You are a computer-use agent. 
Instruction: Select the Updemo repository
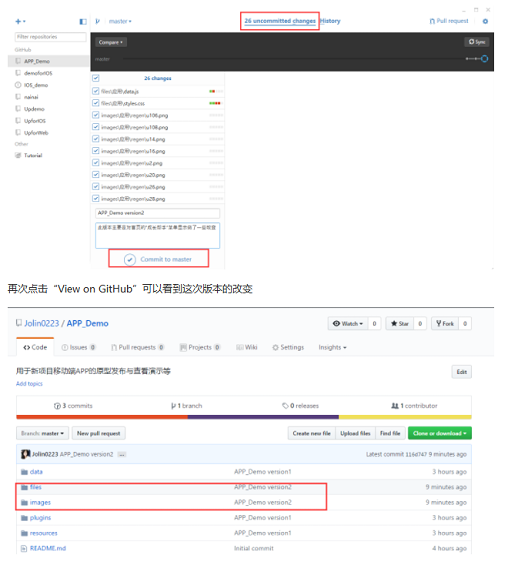coord(48,109)
